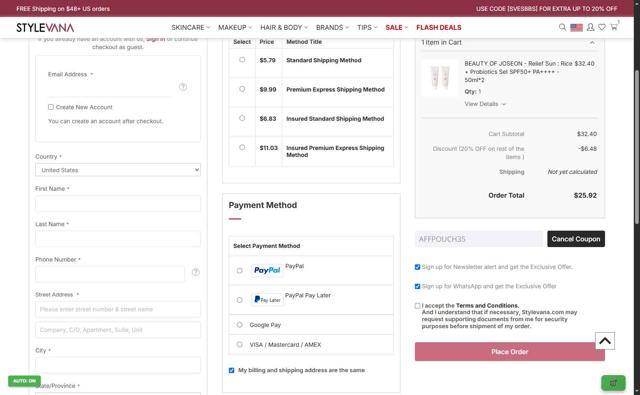Image resolution: width=640 pixels, height=395 pixels.
Task: Click the US flag region selector
Action: 576,27
